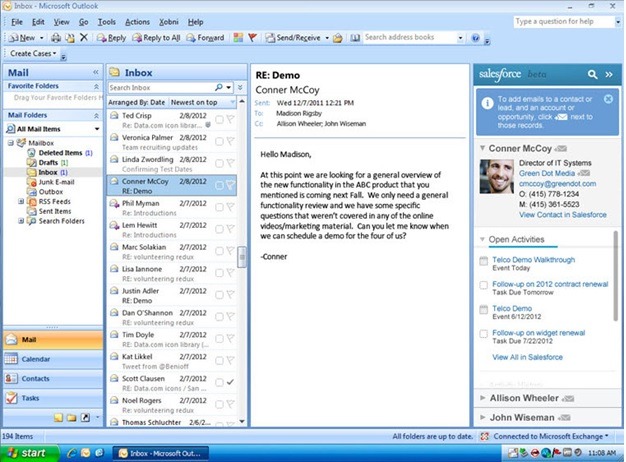
Task: Open the New item dropdown arrow
Action: pos(42,38)
